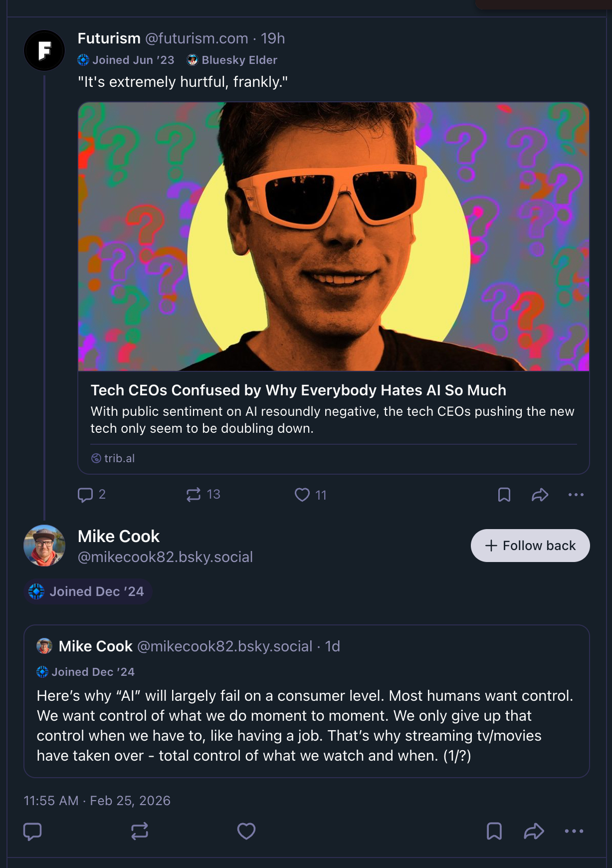Click the Joined Dec '24 badge pill

tap(88, 591)
